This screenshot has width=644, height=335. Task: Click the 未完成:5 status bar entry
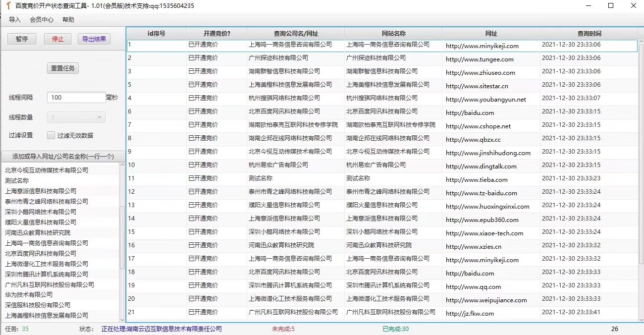point(283,329)
